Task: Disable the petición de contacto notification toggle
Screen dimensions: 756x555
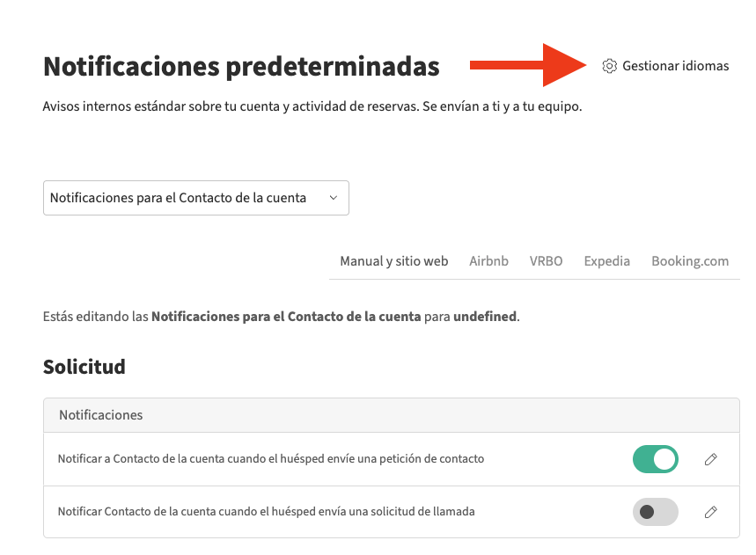Action: pyautogui.click(x=656, y=459)
